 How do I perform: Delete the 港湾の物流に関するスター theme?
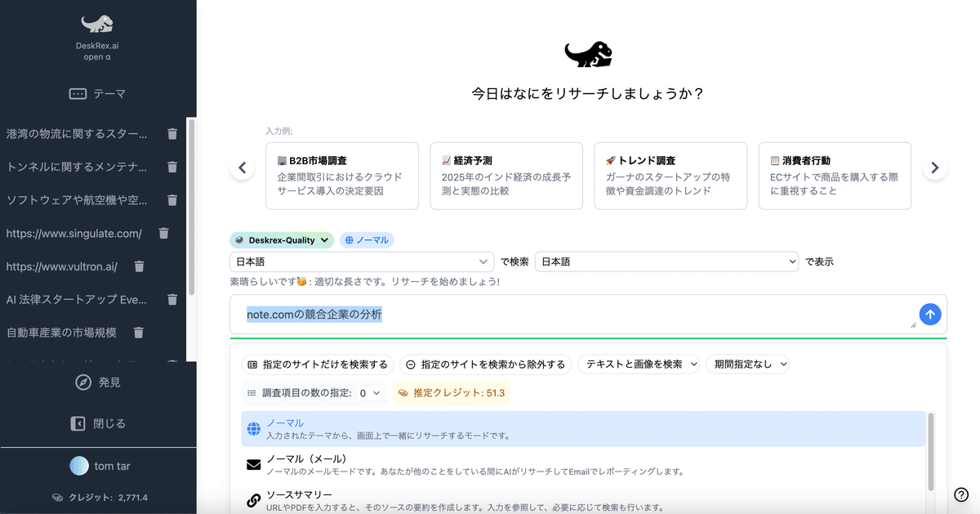[172, 133]
